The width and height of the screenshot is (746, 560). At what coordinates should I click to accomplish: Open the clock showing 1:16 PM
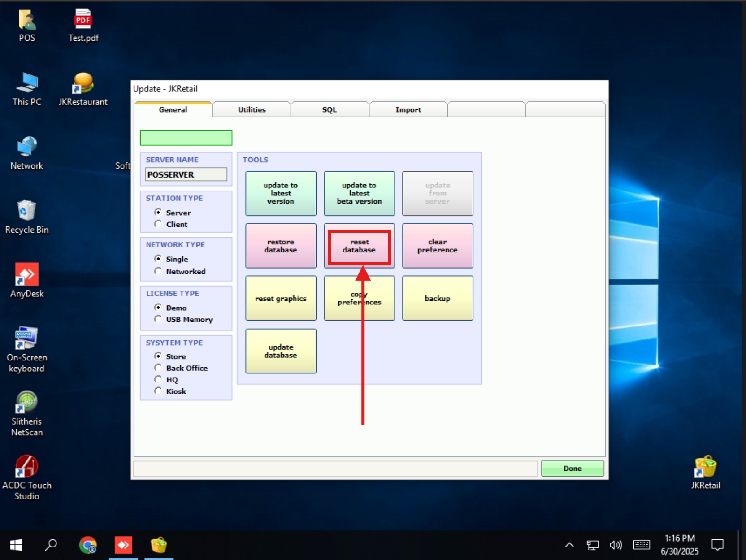(x=680, y=545)
